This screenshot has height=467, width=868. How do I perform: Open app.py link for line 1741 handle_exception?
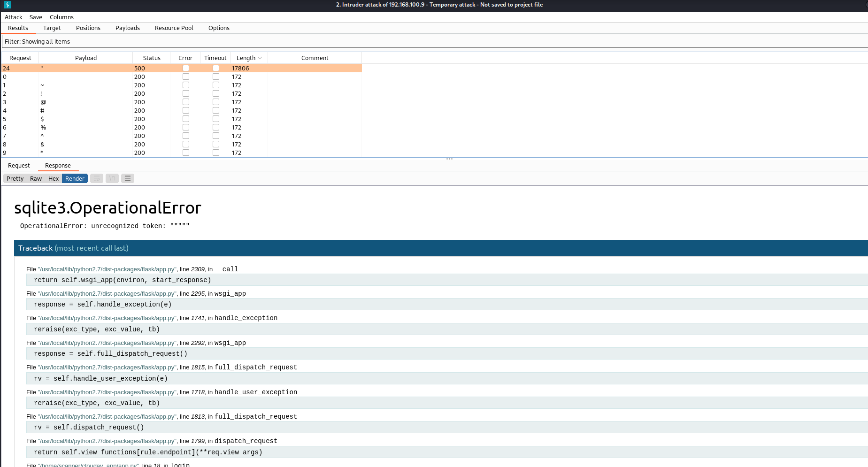107,318
